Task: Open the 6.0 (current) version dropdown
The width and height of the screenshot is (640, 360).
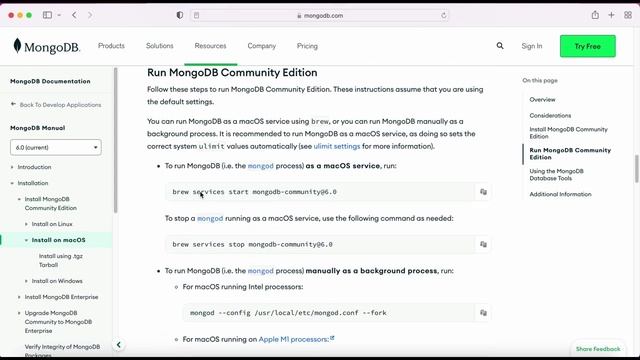Action: pos(56,147)
